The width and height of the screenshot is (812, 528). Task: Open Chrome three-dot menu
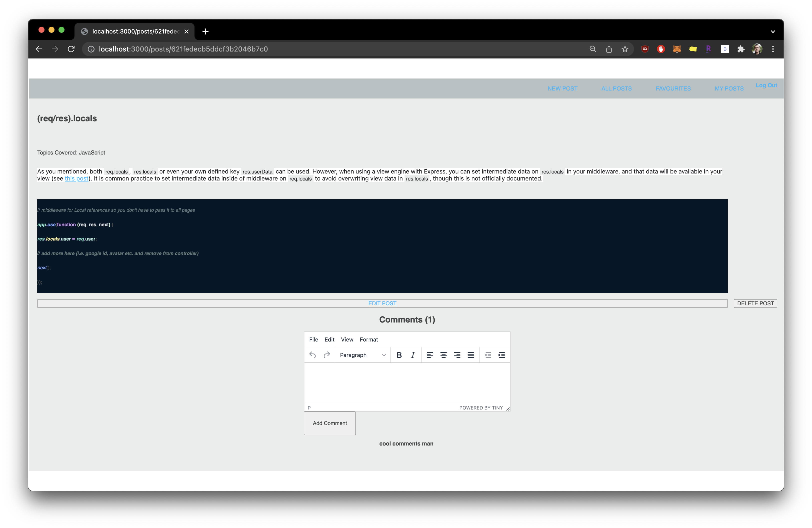coord(773,49)
